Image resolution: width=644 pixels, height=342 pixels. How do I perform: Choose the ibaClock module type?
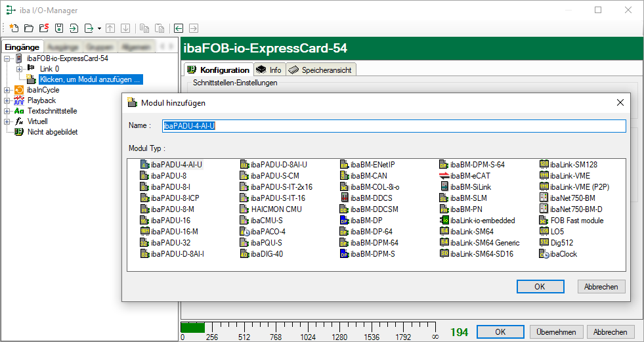(x=563, y=254)
